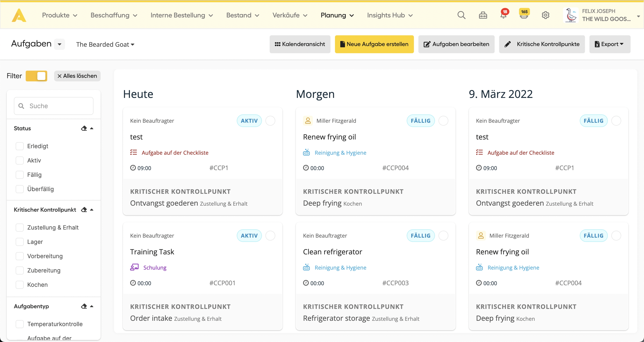Switch off the Filter toggle
Image resolution: width=644 pixels, height=342 pixels.
click(36, 76)
